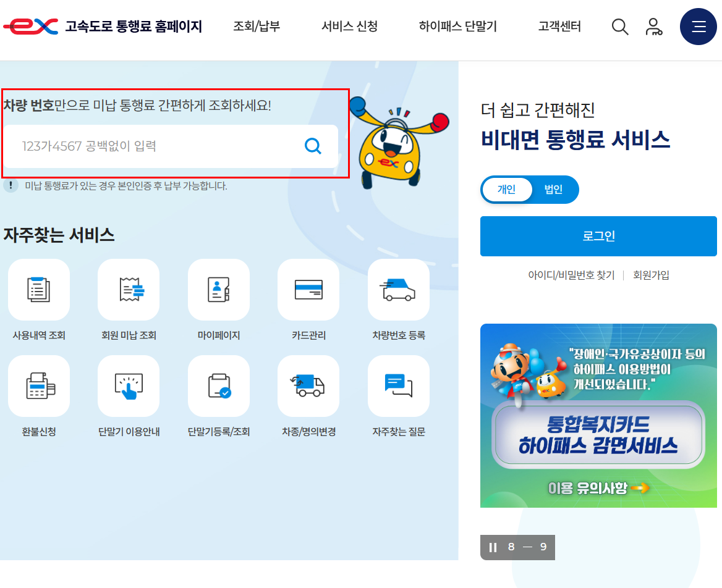Open 아이디/비밀번호 찾기 link
722x588 pixels.
(x=571, y=275)
